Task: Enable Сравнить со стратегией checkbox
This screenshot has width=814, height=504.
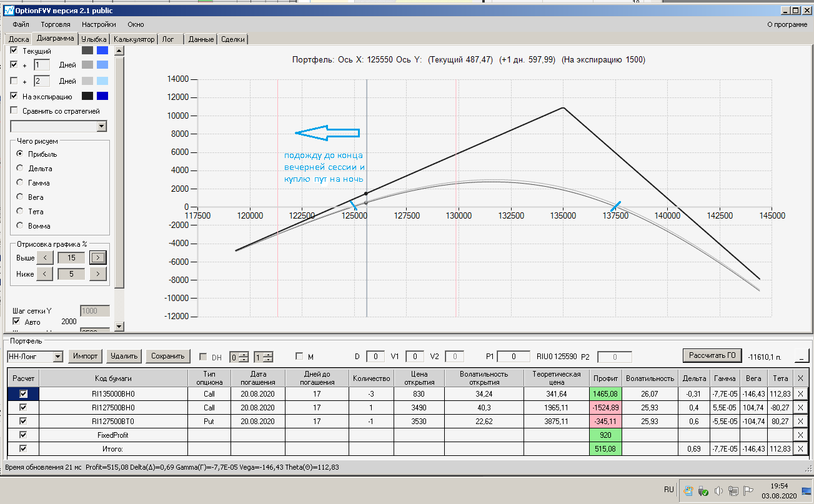Action: [x=14, y=111]
